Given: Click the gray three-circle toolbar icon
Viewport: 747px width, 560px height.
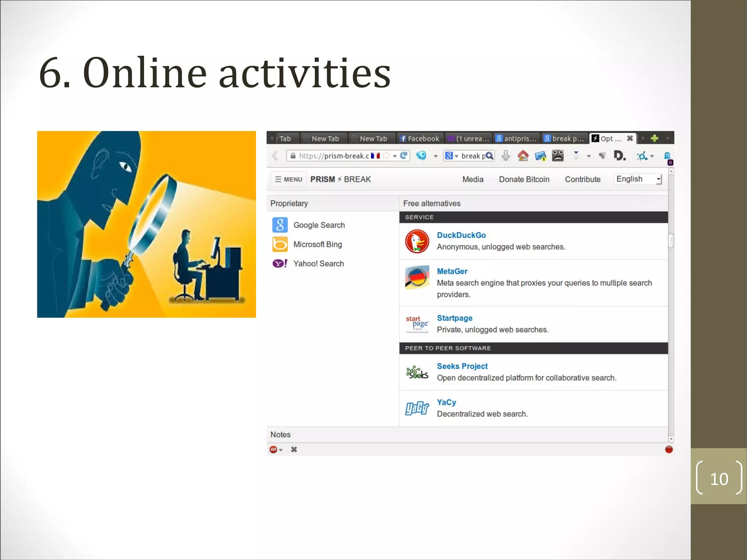Looking at the screenshot, I should (x=602, y=156).
